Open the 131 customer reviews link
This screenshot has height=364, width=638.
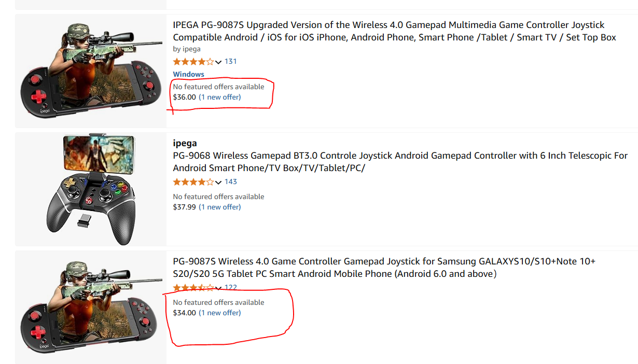tap(231, 61)
